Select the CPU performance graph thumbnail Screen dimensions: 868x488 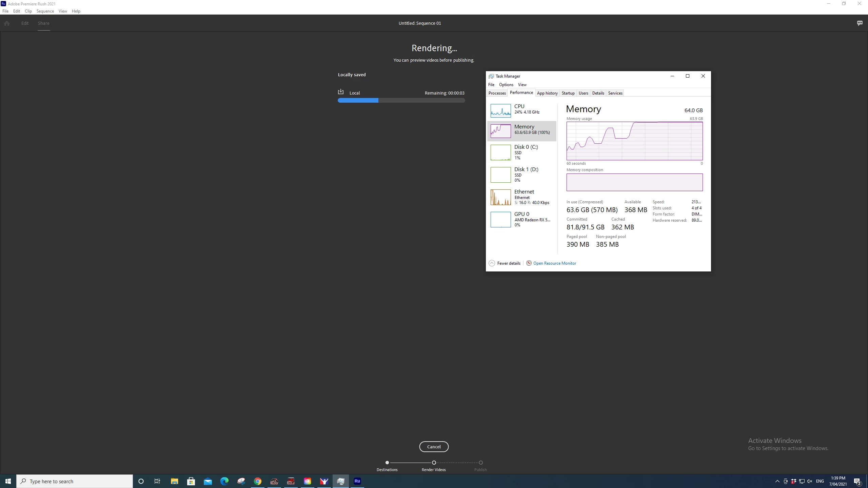500,111
